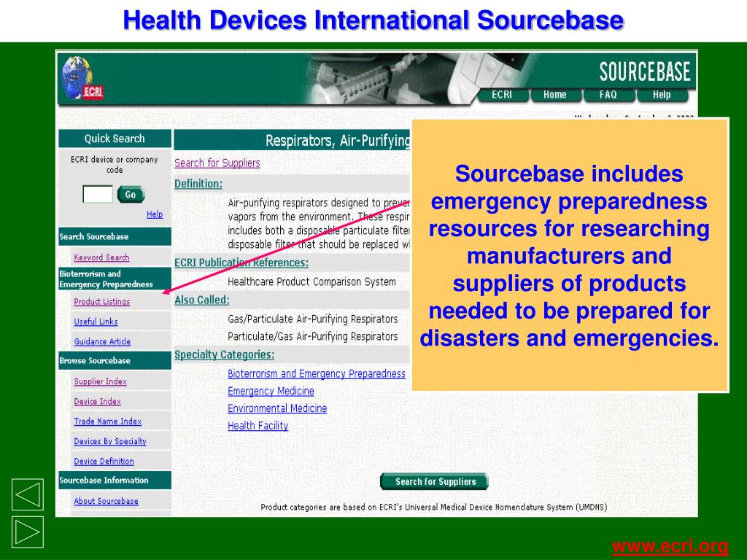Click the Sourcebase Information section header
Image resolution: width=747 pixels, height=560 pixels.
tap(115, 481)
